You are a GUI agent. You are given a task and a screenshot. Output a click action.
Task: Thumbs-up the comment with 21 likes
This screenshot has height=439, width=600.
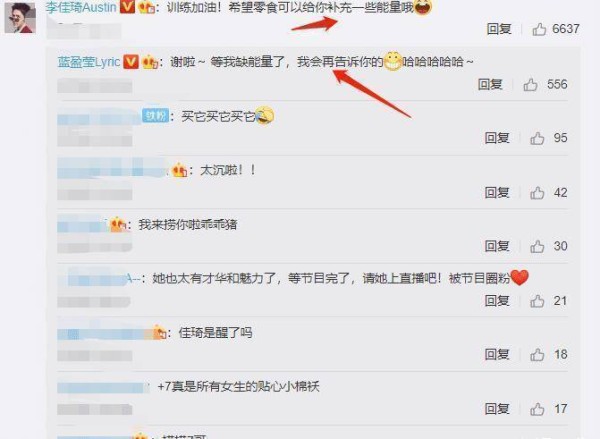537,301
